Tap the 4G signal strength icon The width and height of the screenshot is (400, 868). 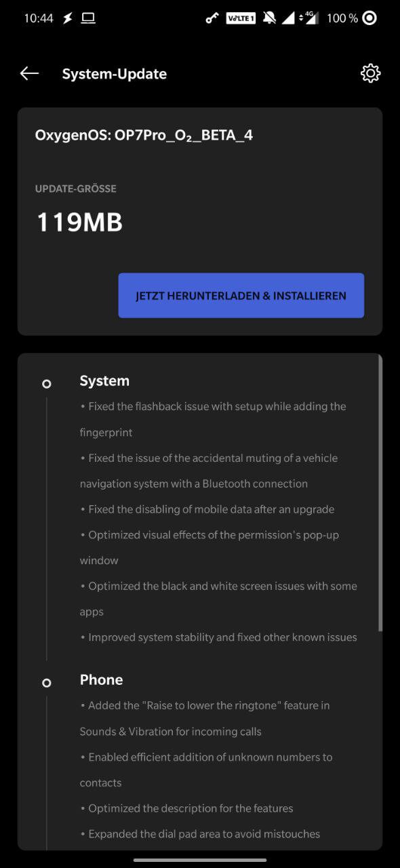coord(311,18)
